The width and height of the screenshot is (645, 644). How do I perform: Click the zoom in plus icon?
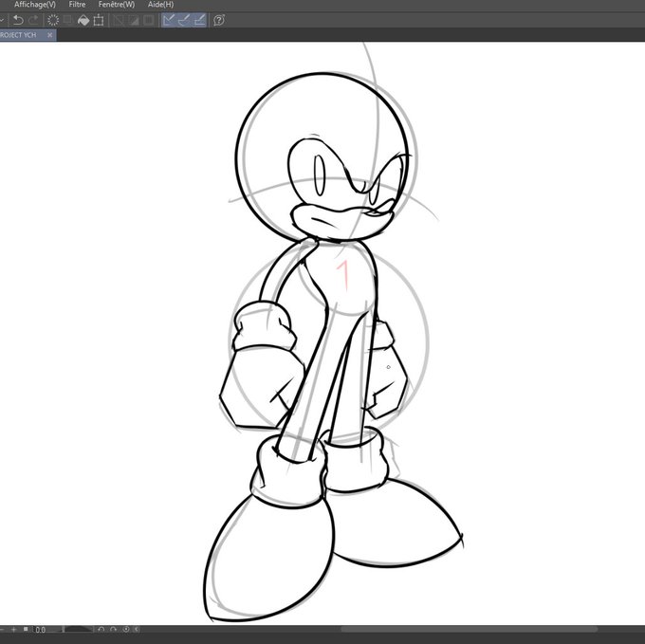click(x=13, y=629)
